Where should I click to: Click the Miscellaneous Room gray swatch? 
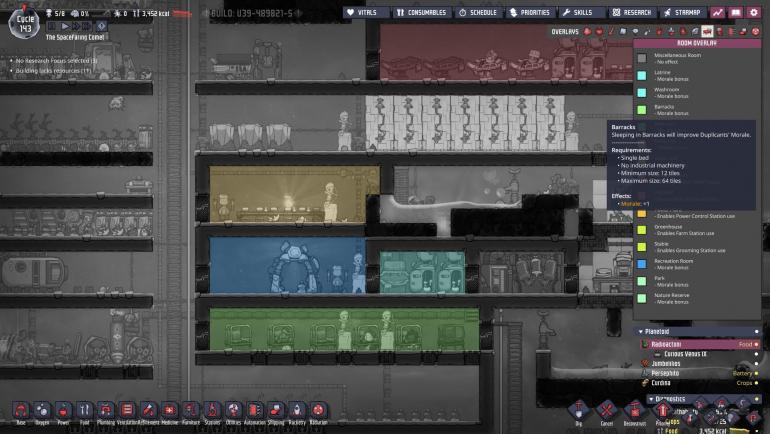(642, 58)
